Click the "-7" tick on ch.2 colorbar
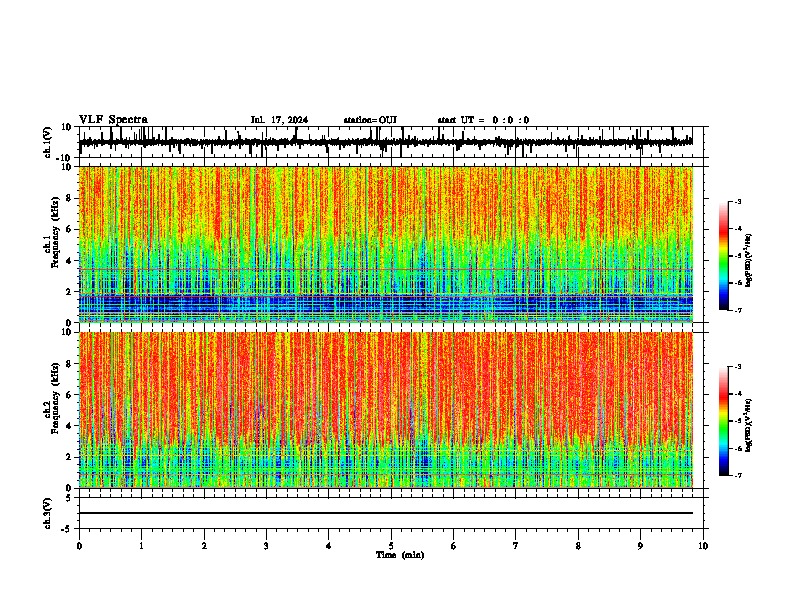This screenshot has height=612, width=792. pyautogui.click(x=738, y=475)
